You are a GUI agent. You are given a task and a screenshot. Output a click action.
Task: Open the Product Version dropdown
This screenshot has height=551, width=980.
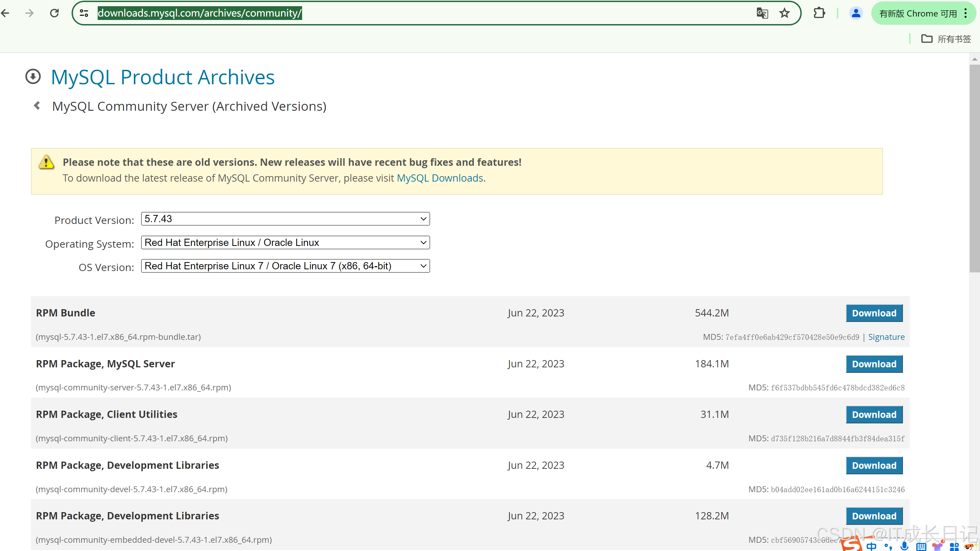(285, 219)
